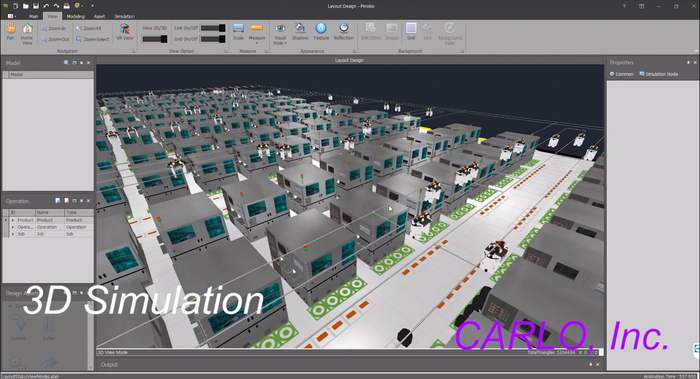Screen dimensions: 700x379
Task: Click the search icon in Model panel
Action: pyautogui.click(x=66, y=63)
